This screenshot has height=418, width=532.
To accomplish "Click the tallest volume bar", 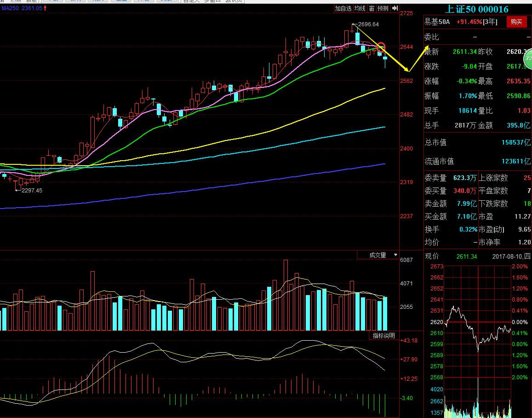I will click(x=286, y=295).
